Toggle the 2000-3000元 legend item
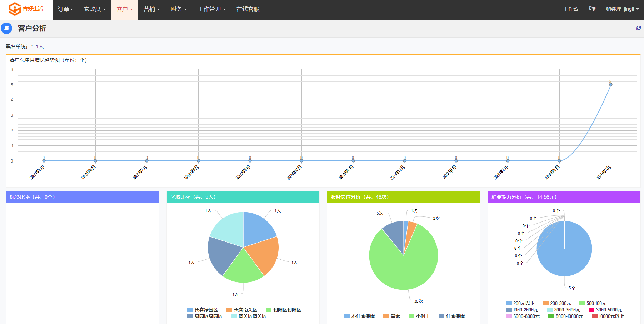Image resolution: width=644 pixels, height=324 pixels. (x=564, y=310)
